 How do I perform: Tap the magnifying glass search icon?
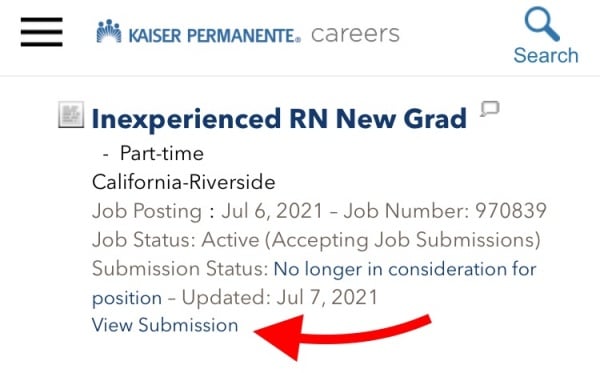[542, 24]
